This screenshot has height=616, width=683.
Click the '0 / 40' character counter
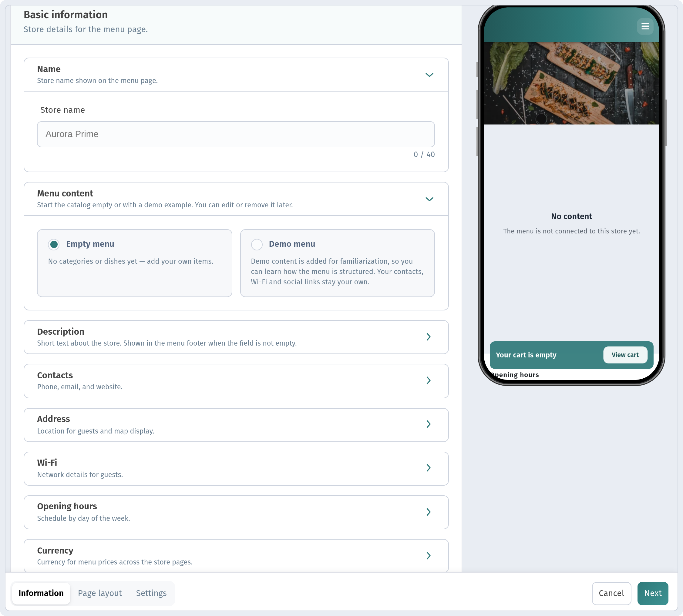[424, 154]
